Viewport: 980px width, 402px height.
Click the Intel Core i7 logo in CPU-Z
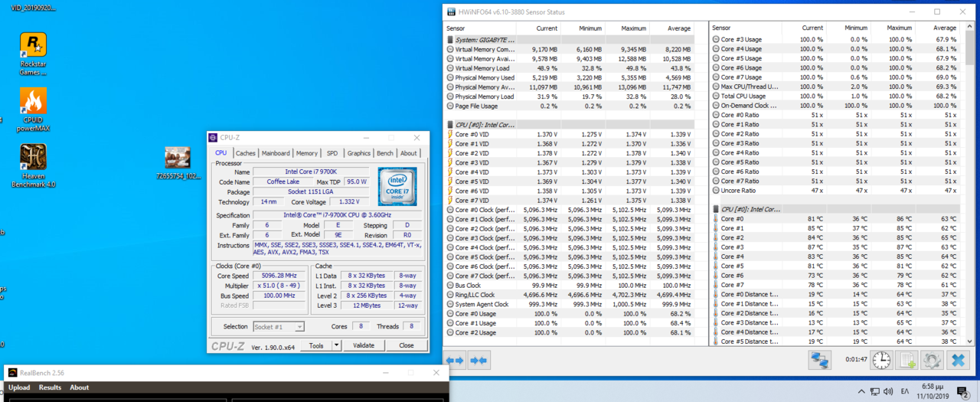397,187
